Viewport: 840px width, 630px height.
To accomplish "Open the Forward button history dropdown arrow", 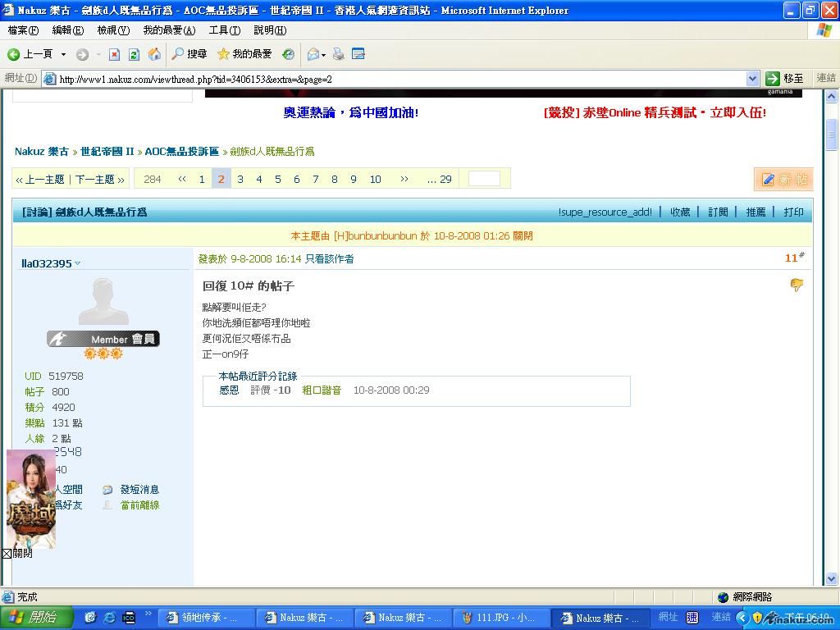I will [x=98, y=54].
